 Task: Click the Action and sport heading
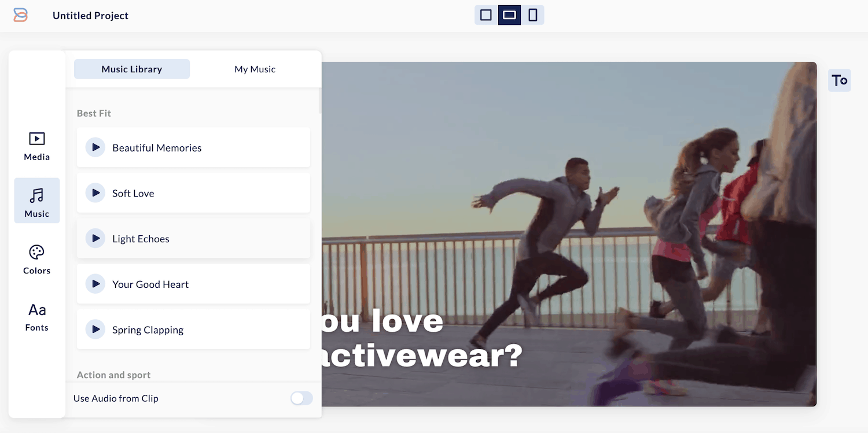pyautogui.click(x=113, y=375)
